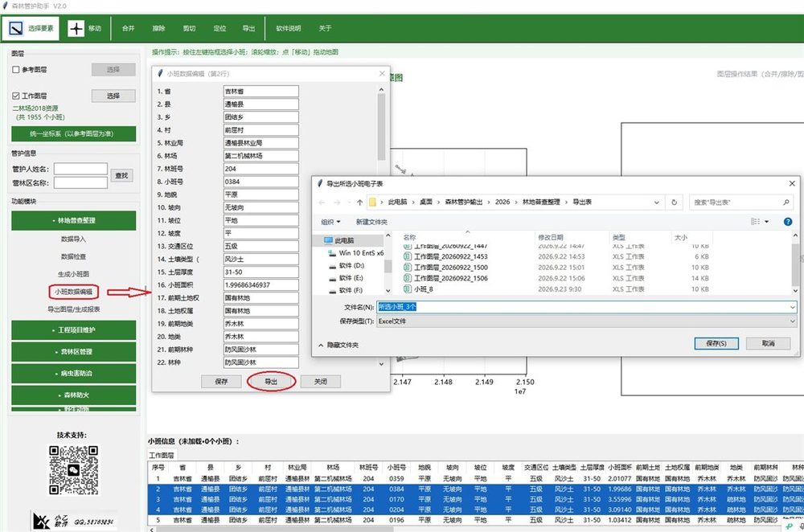Image resolution: width=804 pixels, height=532 pixels.
Task: Collapse folders with 隐藏文件夹 chevron
Action: pyautogui.click(x=321, y=346)
